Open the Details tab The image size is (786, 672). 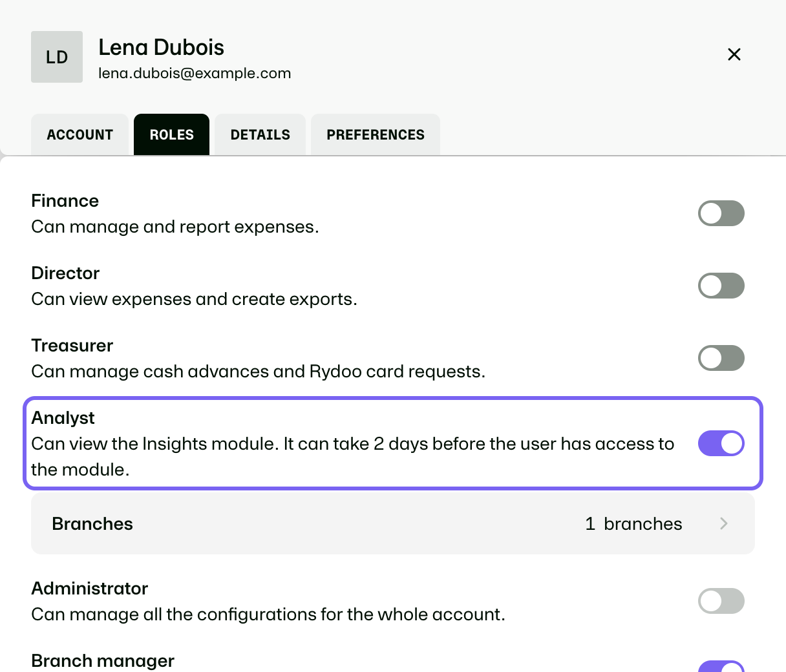coord(260,134)
